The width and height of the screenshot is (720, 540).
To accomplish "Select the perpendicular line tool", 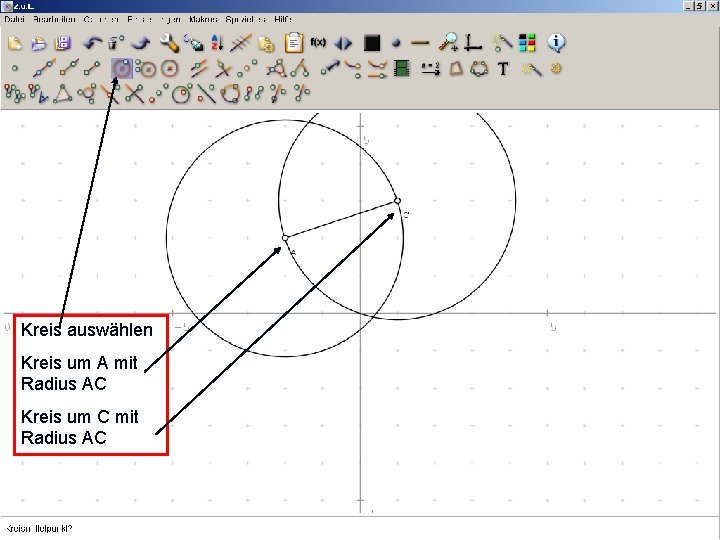I will (223, 69).
